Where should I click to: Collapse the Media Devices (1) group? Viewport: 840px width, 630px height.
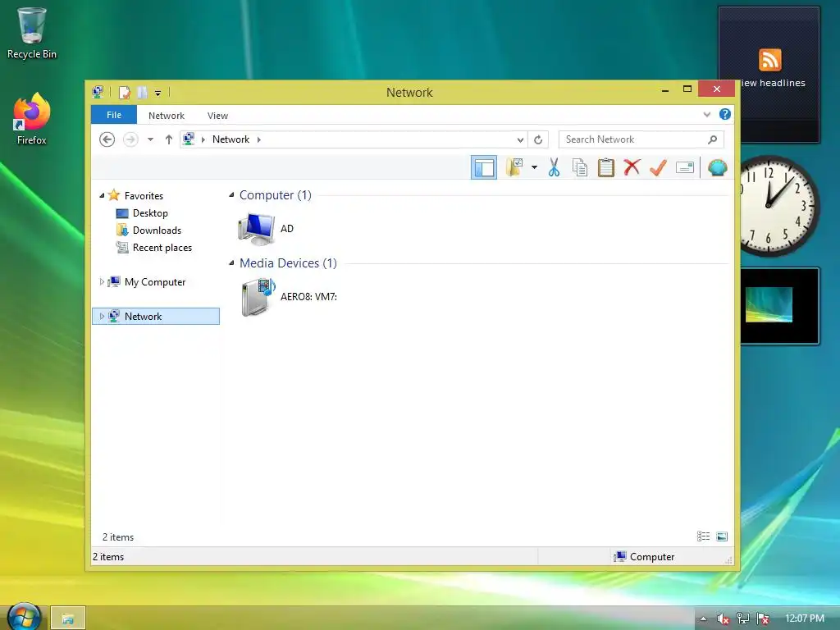coord(231,263)
